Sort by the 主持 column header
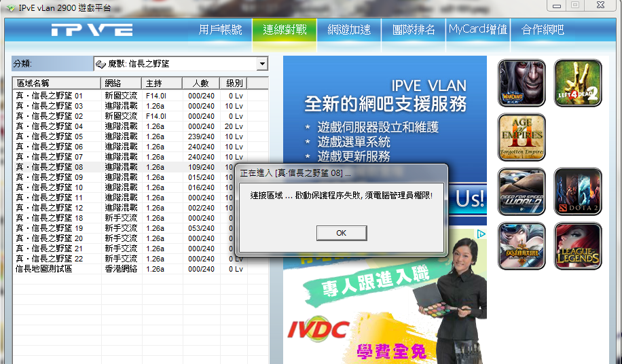Screen dimensions: 622x364 tap(162, 84)
